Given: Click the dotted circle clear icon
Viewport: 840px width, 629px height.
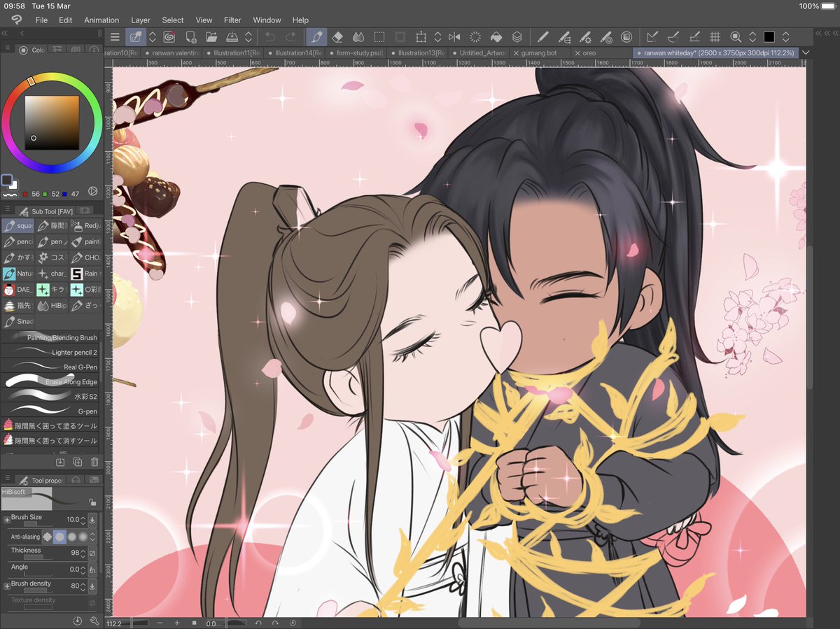Looking at the screenshot, I should point(475,36).
